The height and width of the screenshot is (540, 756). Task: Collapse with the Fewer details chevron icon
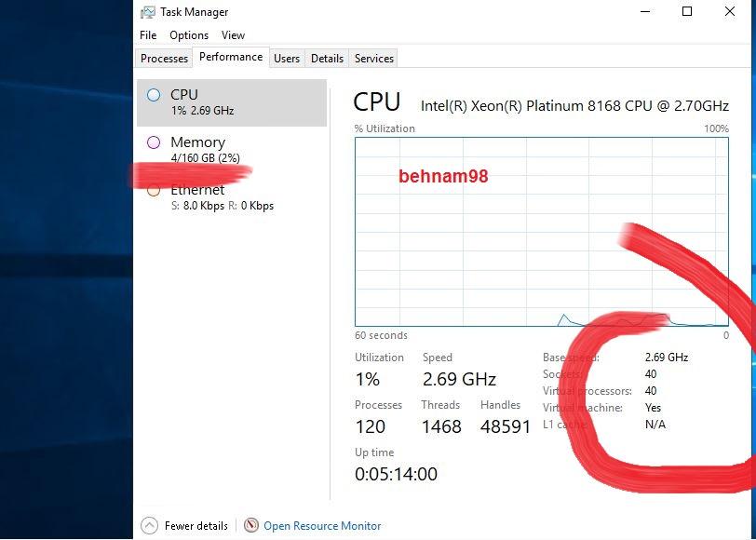(x=150, y=525)
